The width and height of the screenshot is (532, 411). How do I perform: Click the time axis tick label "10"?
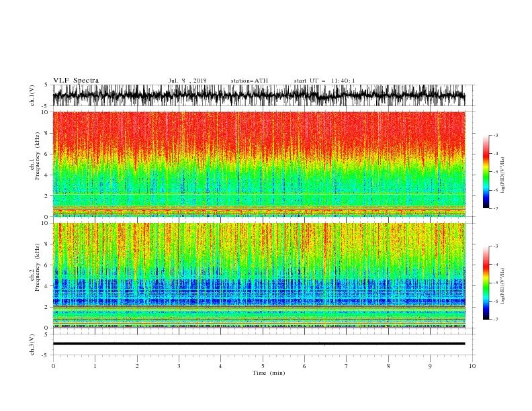[472, 366]
